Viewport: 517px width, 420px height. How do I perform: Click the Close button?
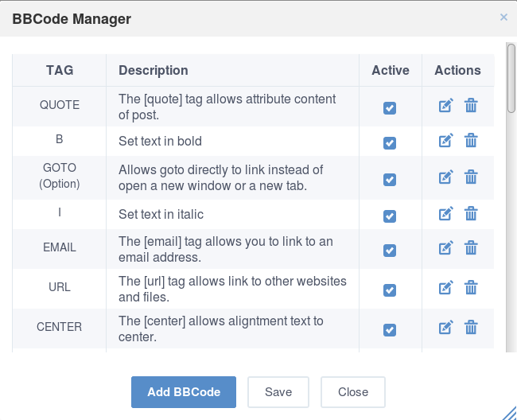point(353,392)
